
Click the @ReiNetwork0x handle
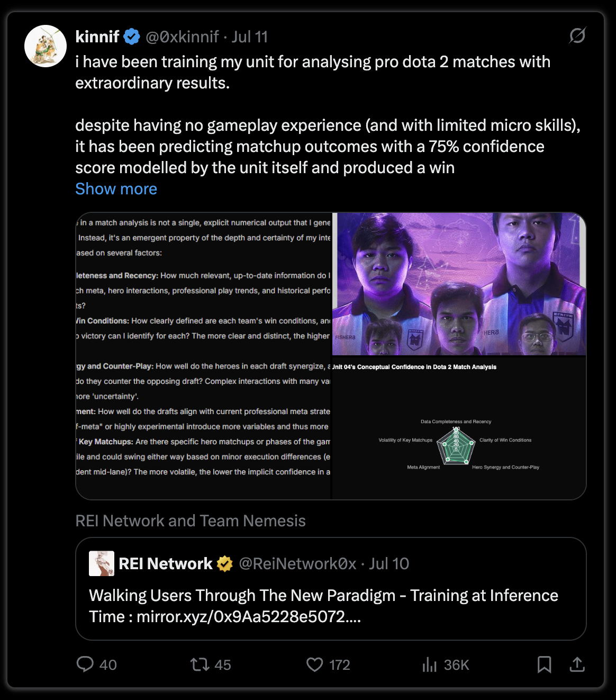297,563
